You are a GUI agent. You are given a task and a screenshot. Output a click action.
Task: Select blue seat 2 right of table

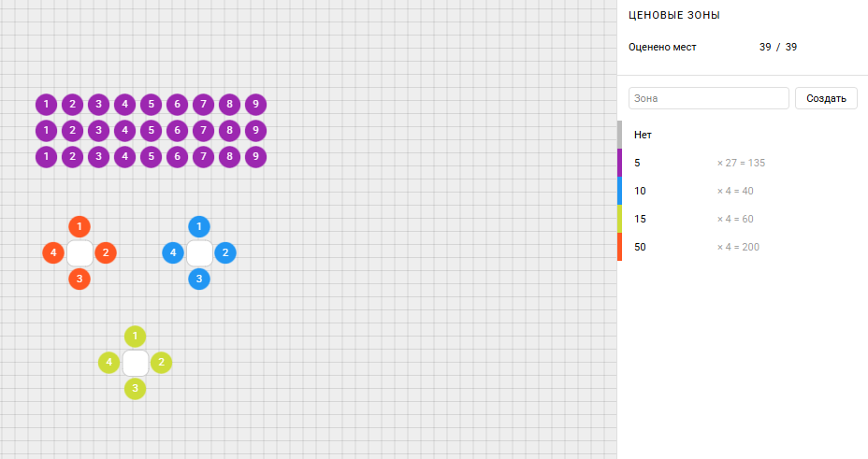click(225, 252)
